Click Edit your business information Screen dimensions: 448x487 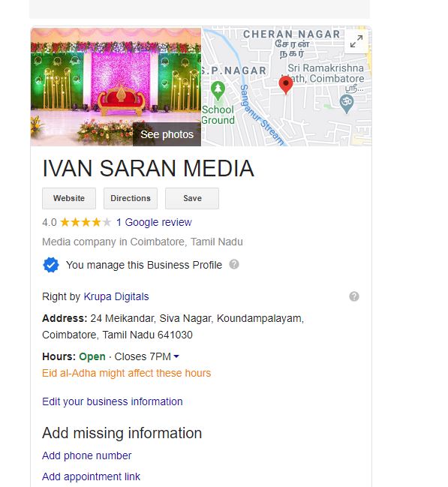113,401
